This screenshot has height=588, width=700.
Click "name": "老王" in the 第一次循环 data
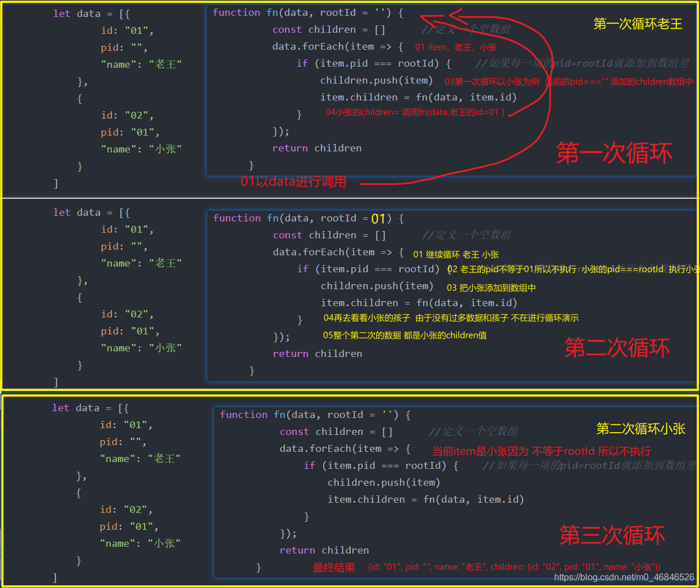coord(141,64)
